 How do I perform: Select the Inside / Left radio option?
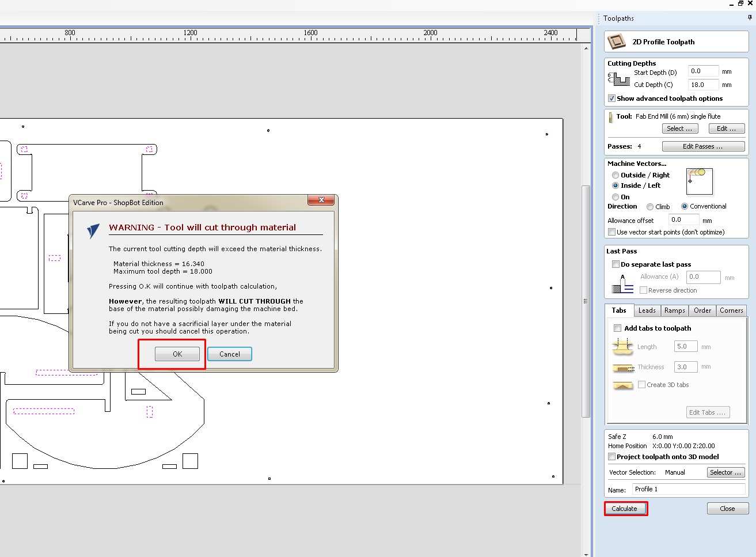pos(616,185)
